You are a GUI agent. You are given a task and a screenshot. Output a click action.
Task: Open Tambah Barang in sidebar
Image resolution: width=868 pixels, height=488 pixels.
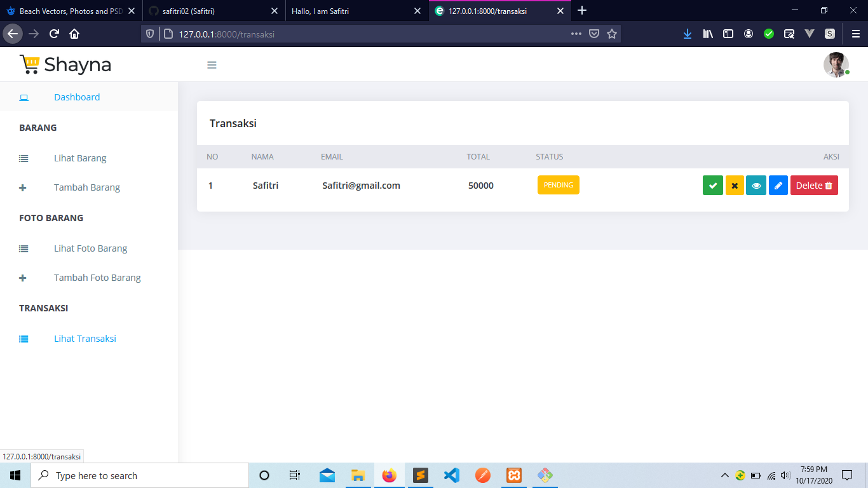tap(87, 187)
